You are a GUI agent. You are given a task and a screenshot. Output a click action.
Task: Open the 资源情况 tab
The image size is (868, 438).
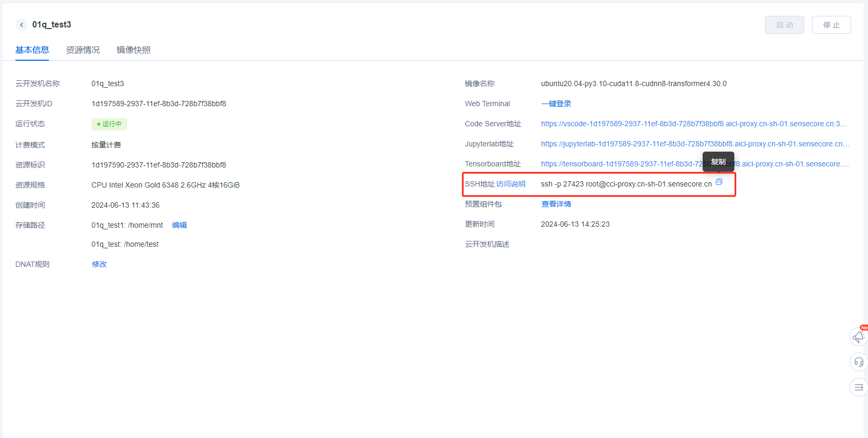click(x=83, y=50)
